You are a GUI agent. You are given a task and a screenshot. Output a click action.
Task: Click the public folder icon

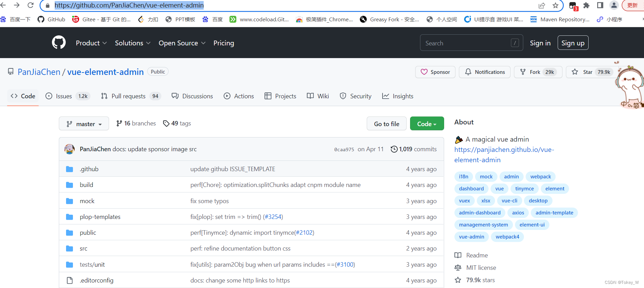pyautogui.click(x=69, y=233)
